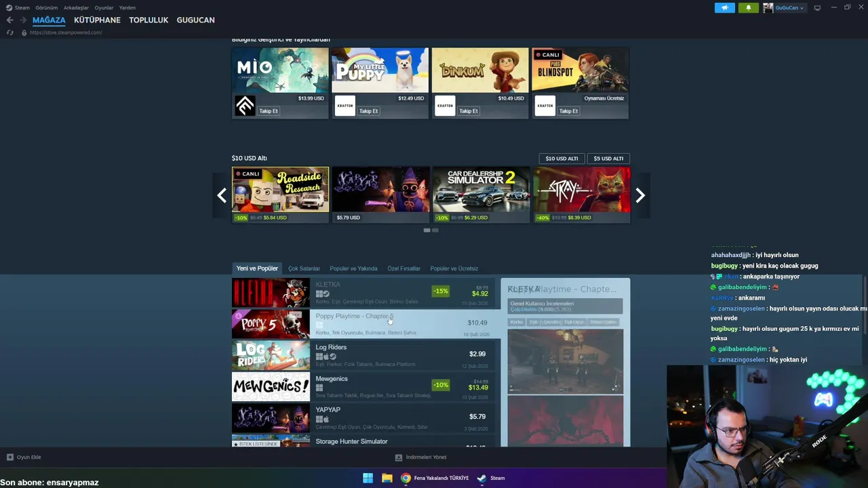Screen dimensions: 868x488
Task: Click Takip Et under My Little Puppy
Action: tap(368, 111)
